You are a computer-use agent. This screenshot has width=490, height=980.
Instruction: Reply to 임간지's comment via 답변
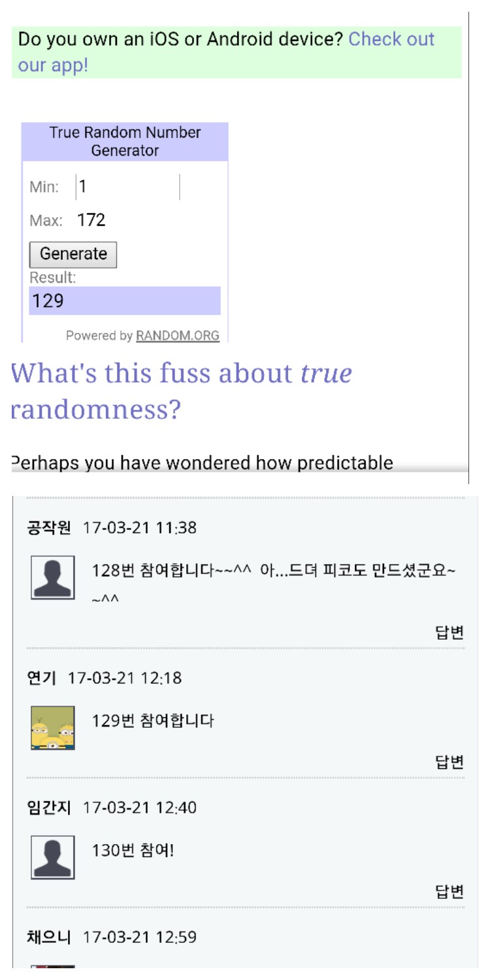(449, 892)
